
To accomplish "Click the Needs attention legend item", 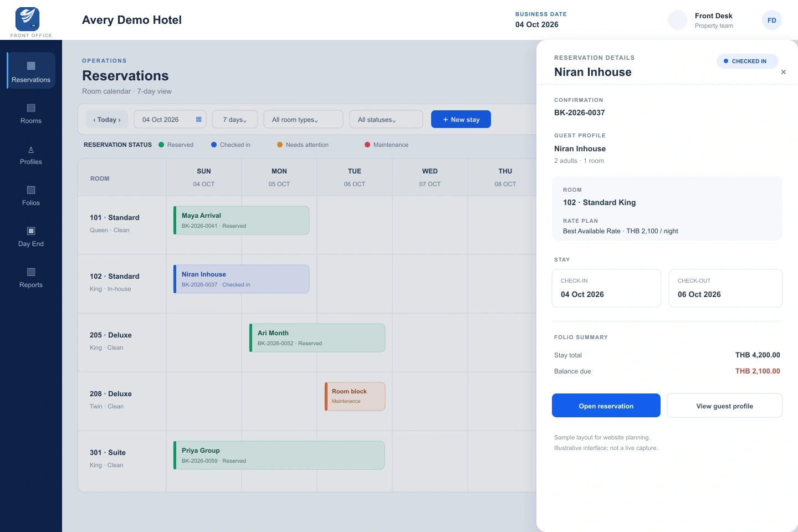I will (303, 145).
